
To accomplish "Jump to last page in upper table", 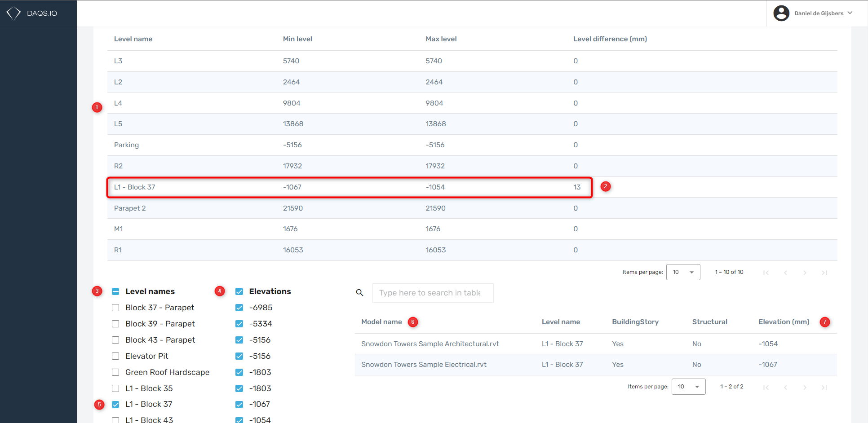I will [824, 273].
